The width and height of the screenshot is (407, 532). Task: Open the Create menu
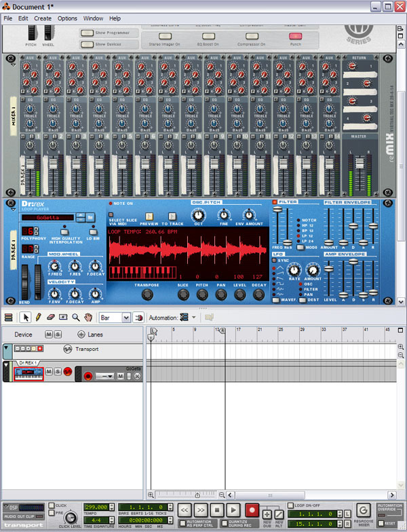coord(43,18)
